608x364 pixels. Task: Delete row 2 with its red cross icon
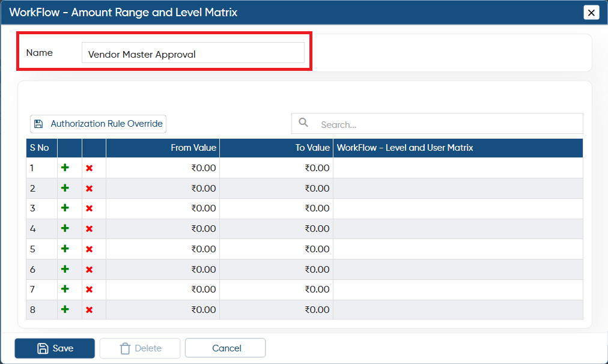(x=89, y=189)
